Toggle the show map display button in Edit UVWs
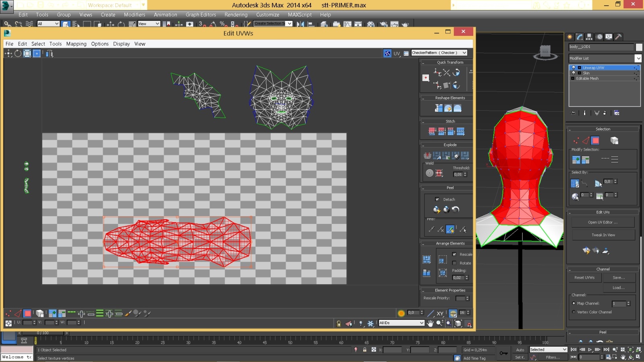The image size is (644, 362). point(387,53)
